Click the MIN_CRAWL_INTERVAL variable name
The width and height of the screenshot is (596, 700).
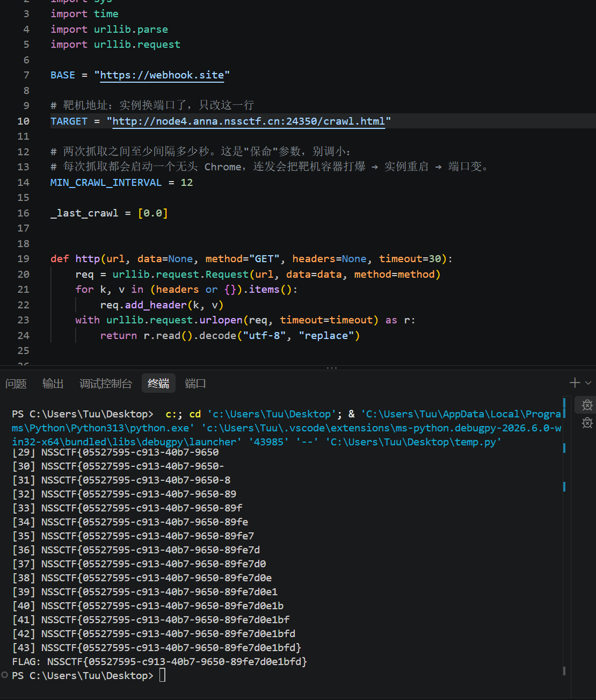[106, 183]
